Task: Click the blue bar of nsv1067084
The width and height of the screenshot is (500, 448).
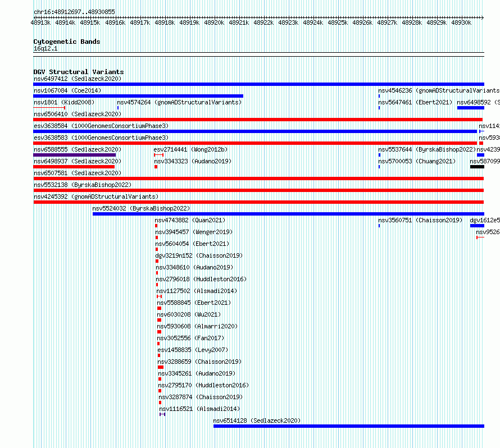Action: pyautogui.click(x=138, y=96)
